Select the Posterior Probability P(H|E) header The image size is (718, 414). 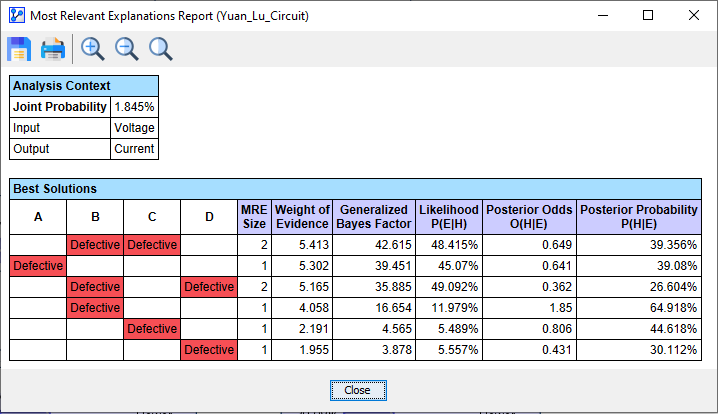[x=639, y=217]
